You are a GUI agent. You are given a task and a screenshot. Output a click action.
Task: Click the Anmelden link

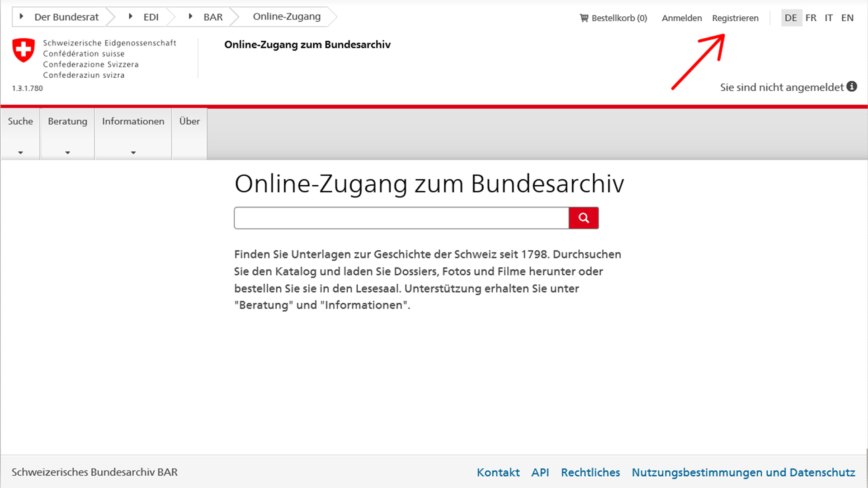[682, 18]
